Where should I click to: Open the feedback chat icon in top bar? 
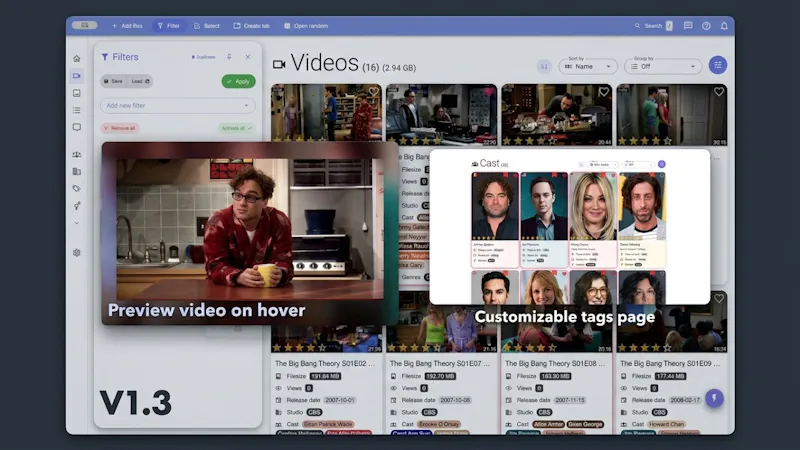688,26
